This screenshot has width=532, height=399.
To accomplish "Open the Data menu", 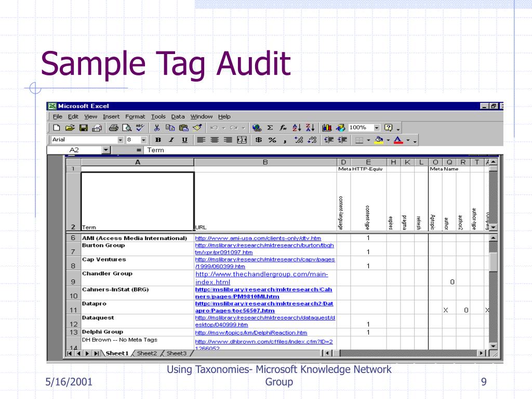I will tap(178, 116).
